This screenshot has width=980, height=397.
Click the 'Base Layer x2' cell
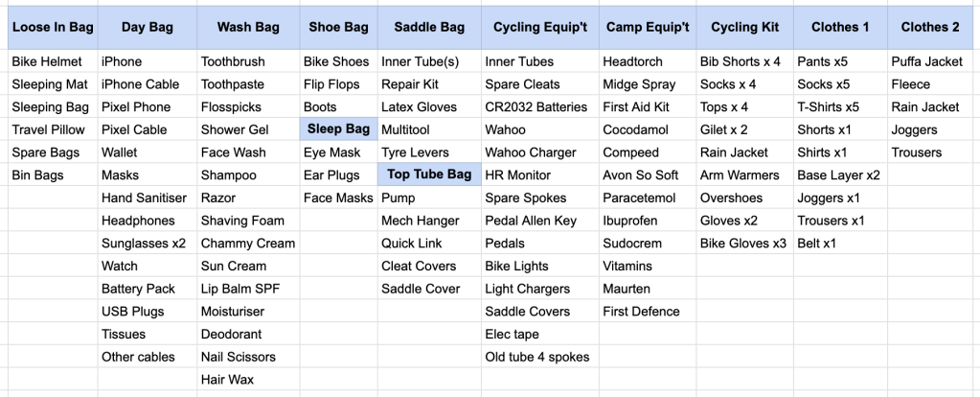838,175
